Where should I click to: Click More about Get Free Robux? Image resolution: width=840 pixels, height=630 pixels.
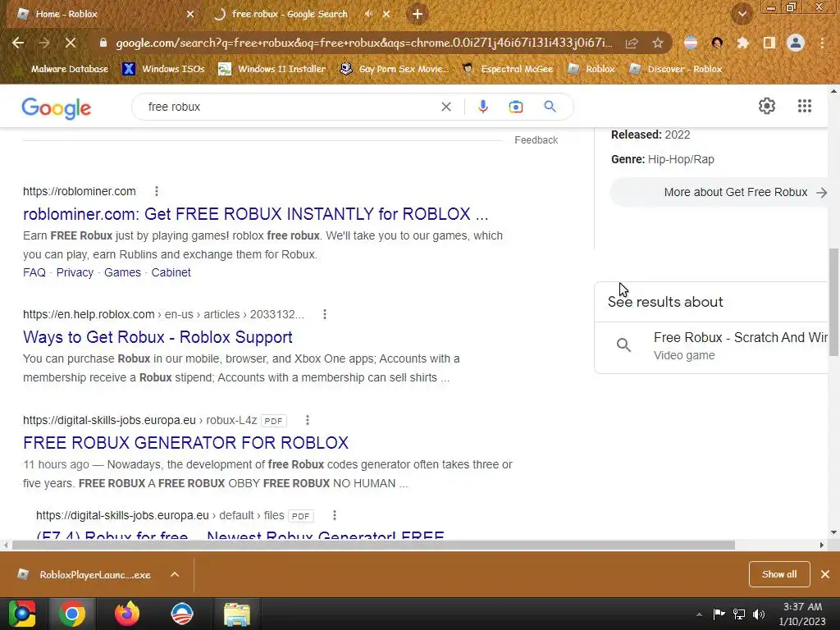(x=719, y=192)
